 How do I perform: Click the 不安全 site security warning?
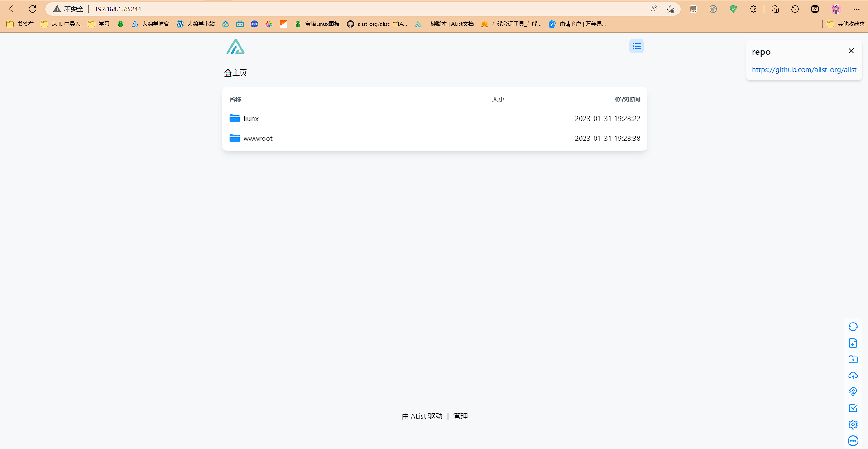(68, 9)
